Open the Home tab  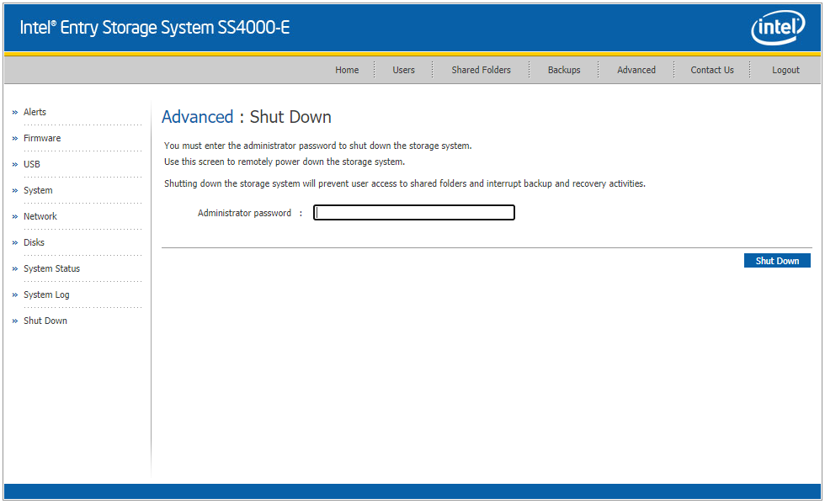[x=347, y=70]
